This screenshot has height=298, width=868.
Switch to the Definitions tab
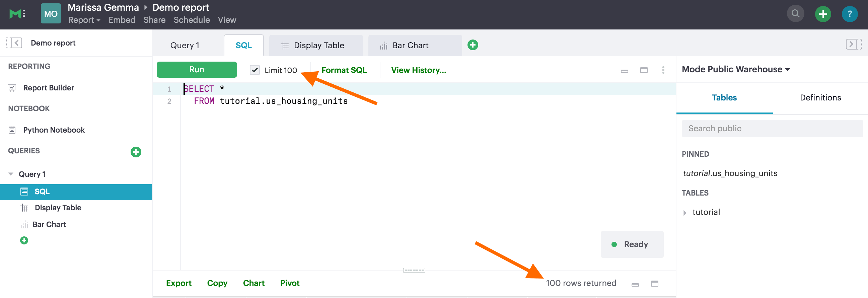pos(820,98)
